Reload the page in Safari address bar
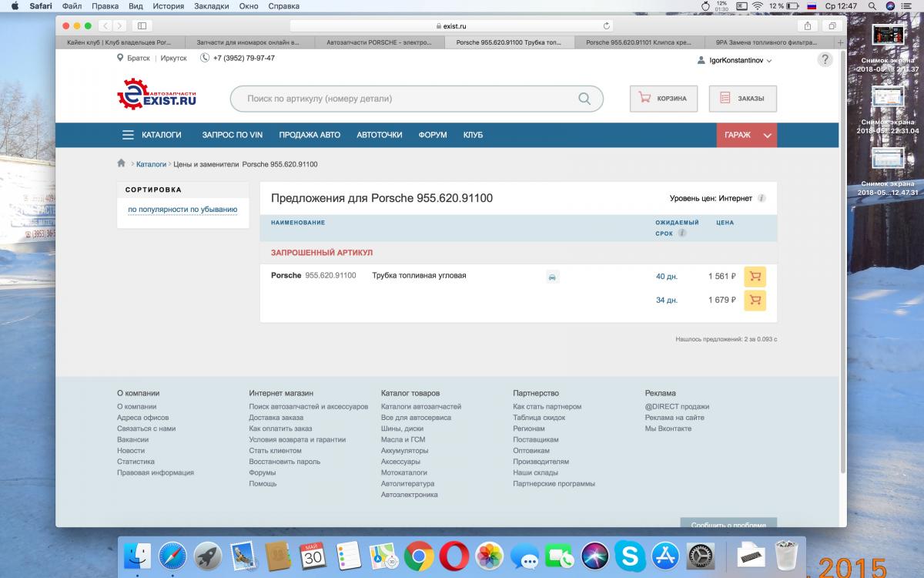 tap(607, 25)
